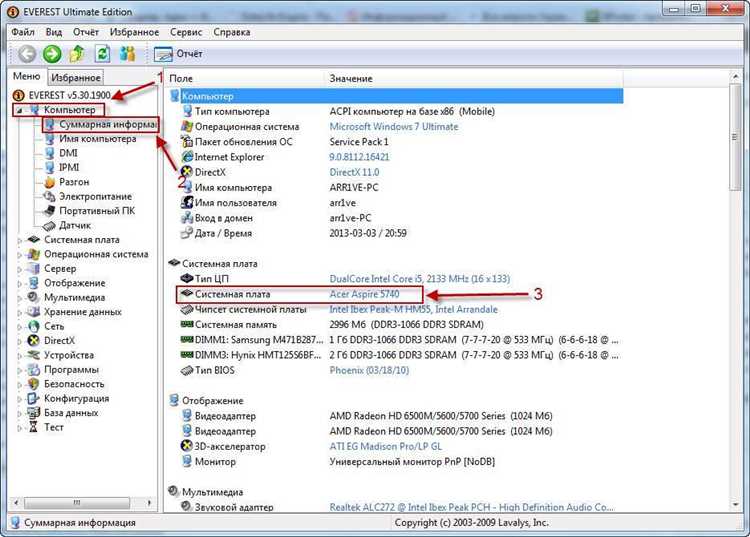
Task: Select Датчик item in the tree
Action: pos(75,225)
